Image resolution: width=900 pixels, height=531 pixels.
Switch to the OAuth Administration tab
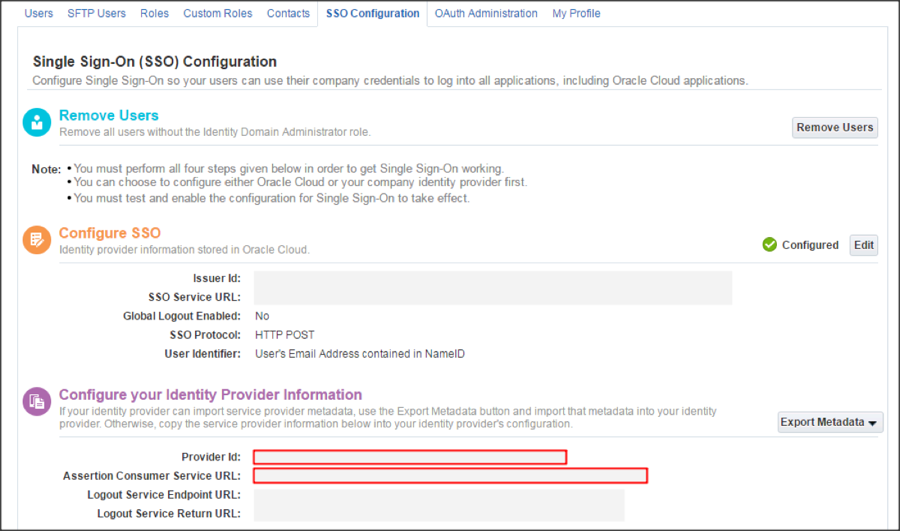point(486,13)
